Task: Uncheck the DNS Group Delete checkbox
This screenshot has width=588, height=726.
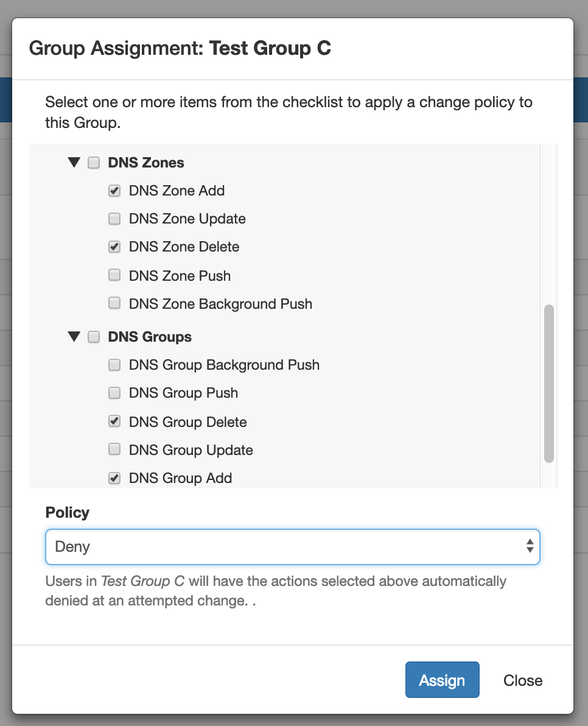Action: pyautogui.click(x=114, y=421)
